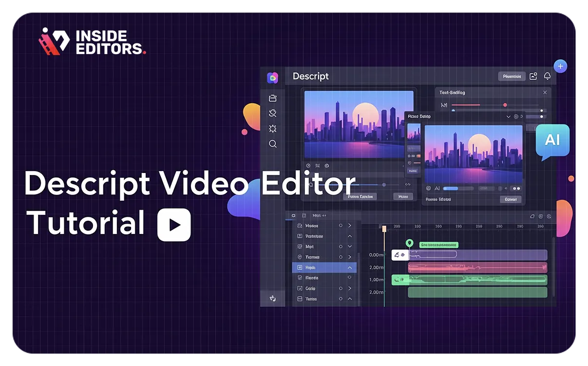Open the Mgo tab on the timeline toolbar

point(319,215)
